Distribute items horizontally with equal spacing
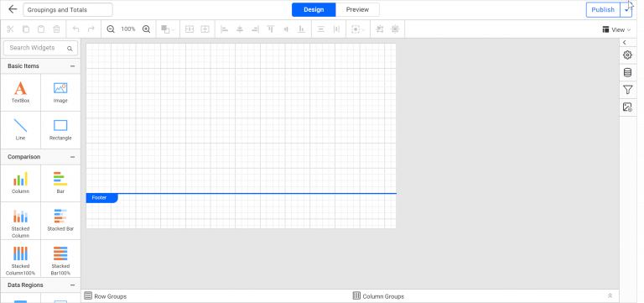This screenshot has width=644, height=303. tap(336, 29)
